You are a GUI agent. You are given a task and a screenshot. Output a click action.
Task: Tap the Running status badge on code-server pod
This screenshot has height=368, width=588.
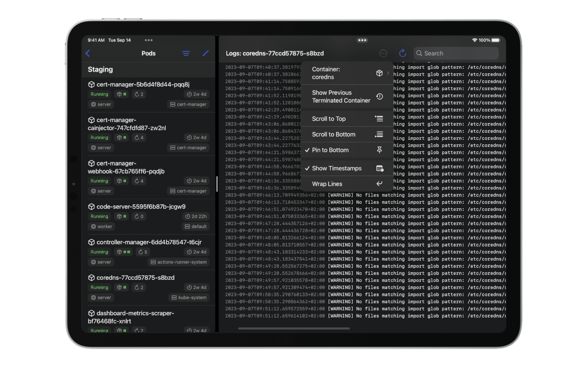[x=99, y=216]
